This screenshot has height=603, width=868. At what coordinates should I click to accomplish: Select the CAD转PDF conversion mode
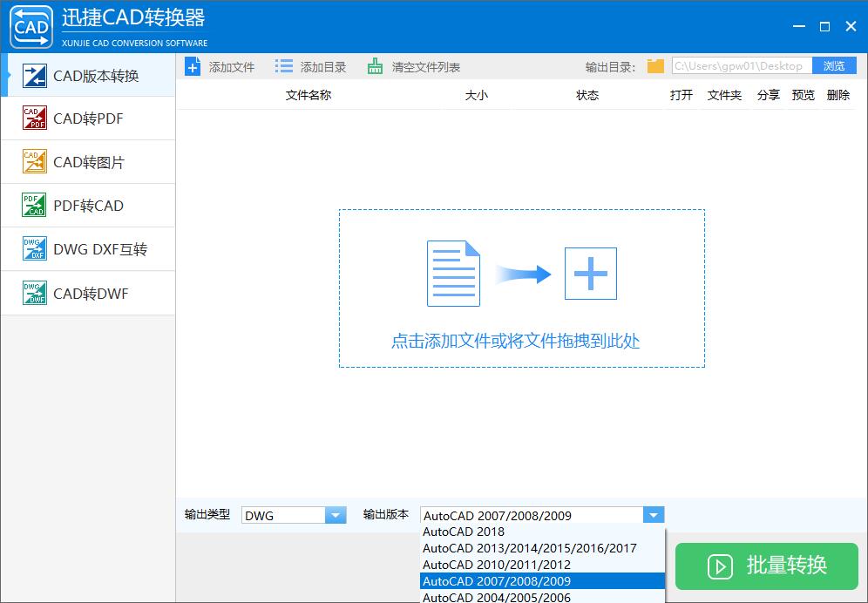pos(87,118)
